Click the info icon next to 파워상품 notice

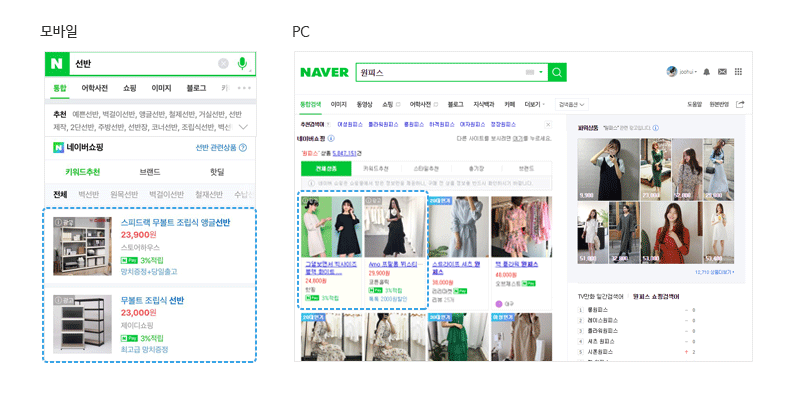pyautogui.click(x=655, y=128)
